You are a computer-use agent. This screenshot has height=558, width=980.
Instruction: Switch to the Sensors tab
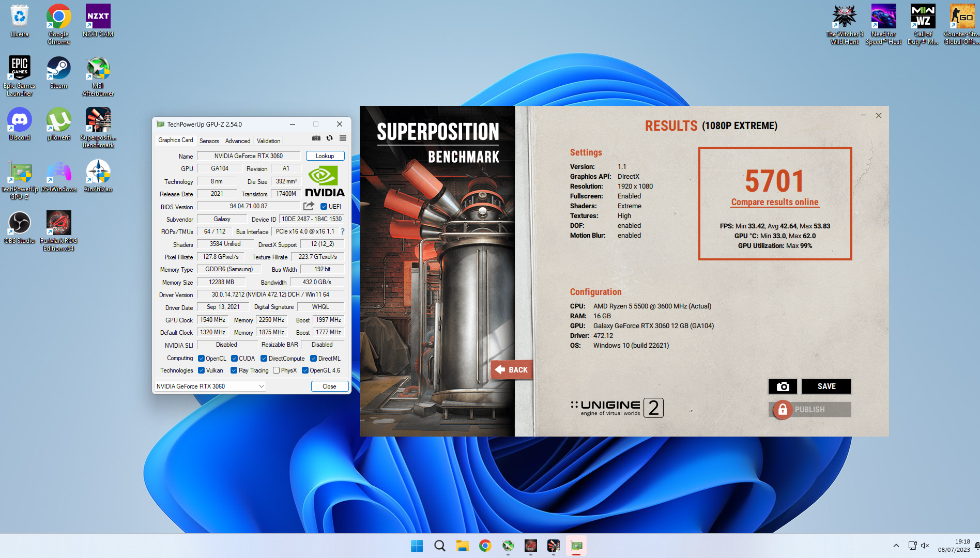(209, 141)
